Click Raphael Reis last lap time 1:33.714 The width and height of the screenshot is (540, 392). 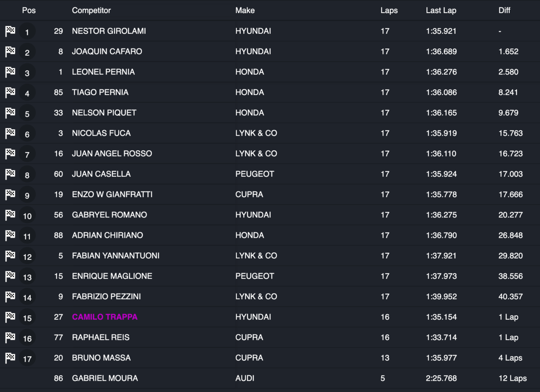coord(441,337)
